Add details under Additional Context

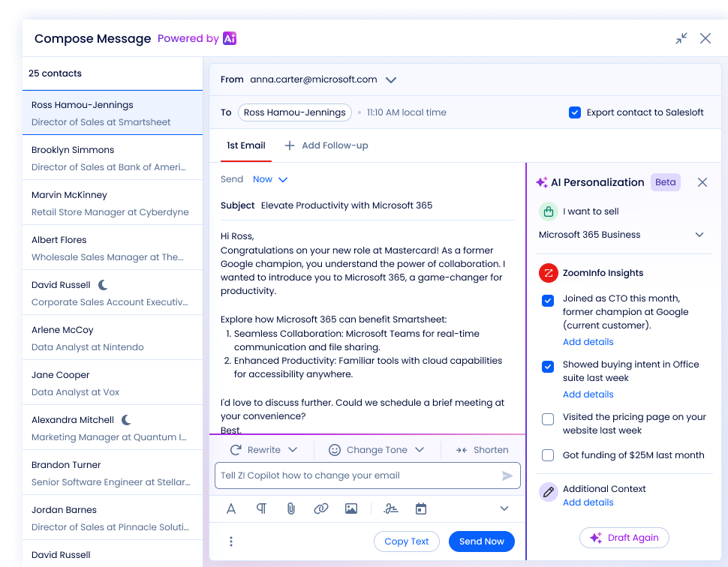[588, 502]
